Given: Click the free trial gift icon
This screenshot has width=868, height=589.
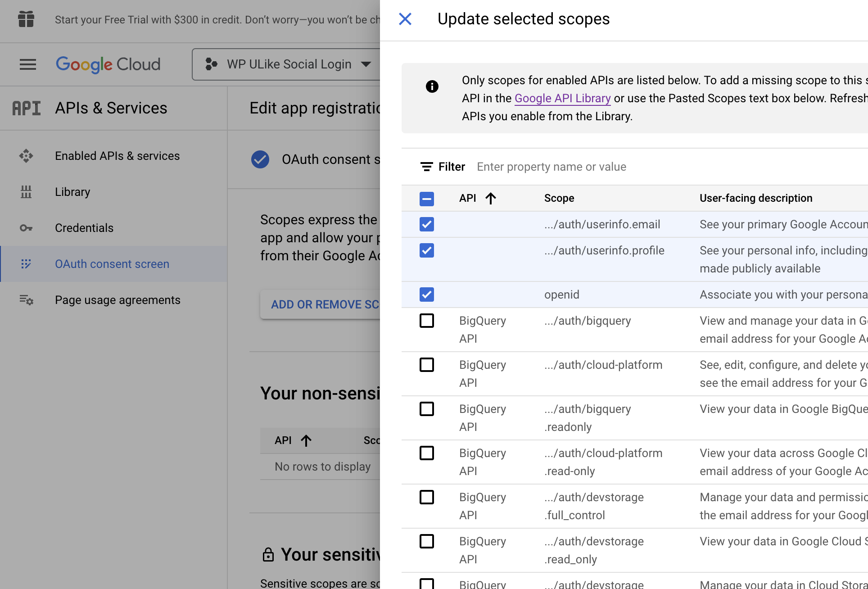Looking at the screenshot, I should coord(26,19).
